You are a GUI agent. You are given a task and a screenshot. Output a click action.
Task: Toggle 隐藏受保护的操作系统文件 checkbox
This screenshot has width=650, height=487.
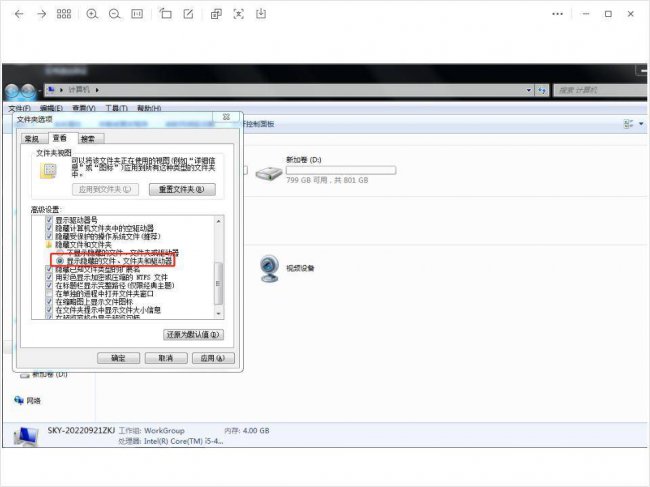pyautogui.click(x=49, y=236)
